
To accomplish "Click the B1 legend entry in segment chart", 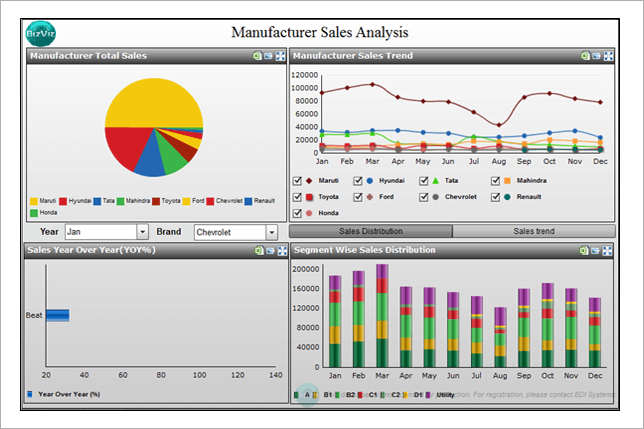I will point(323,395).
